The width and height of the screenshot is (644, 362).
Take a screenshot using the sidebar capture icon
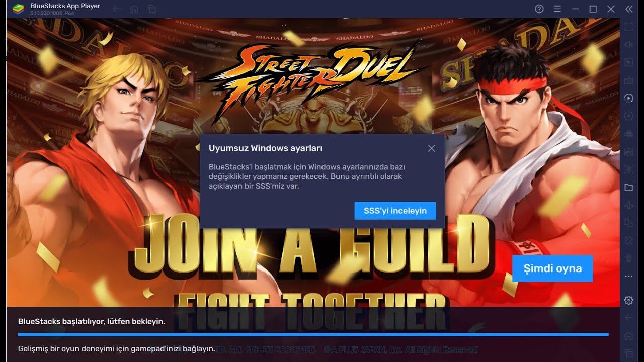pos(628,169)
